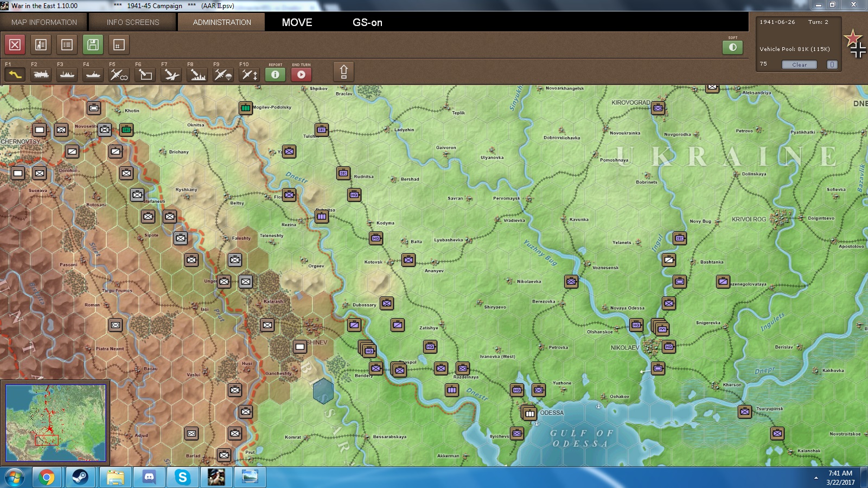Click the Vehicle Pool 81K (115K) readout
Viewport: 868px width, 488px height.
click(x=795, y=49)
